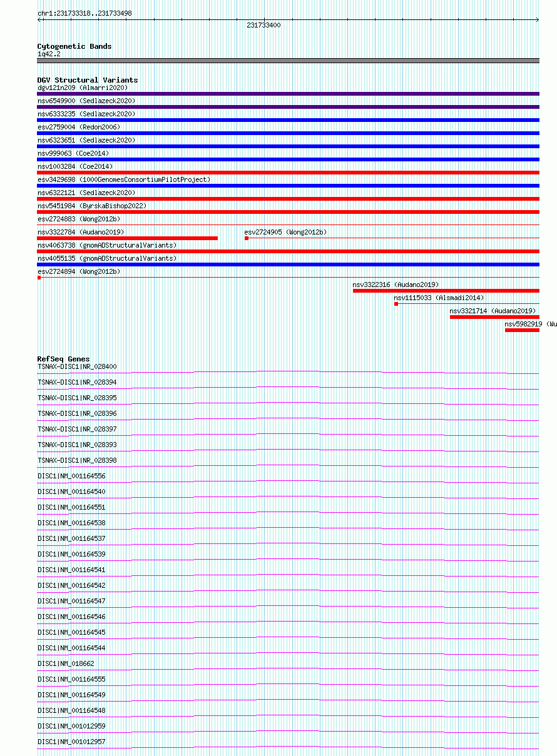The width and height of the screenshot is (557, 756).
Task: Open transcript DISC1|NM_001164538
Action: [71, 523]
